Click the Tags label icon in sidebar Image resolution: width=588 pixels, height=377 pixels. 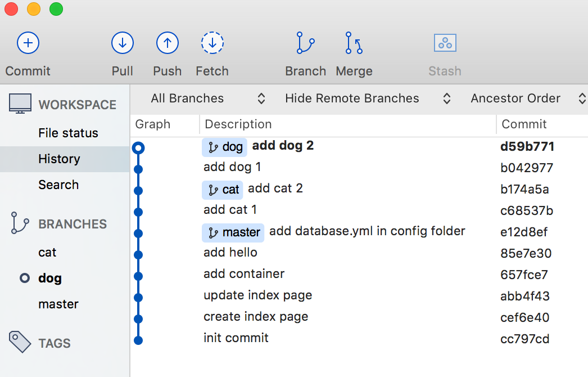20,342
